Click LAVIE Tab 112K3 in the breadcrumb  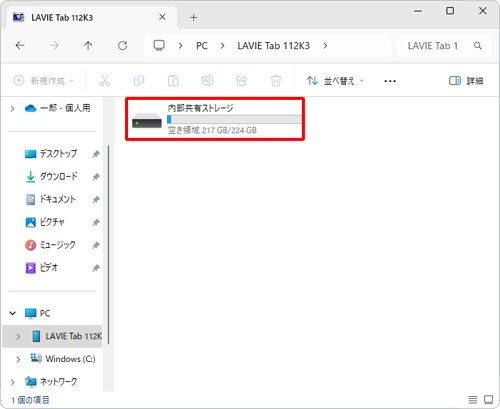click(x=274, y=46)
